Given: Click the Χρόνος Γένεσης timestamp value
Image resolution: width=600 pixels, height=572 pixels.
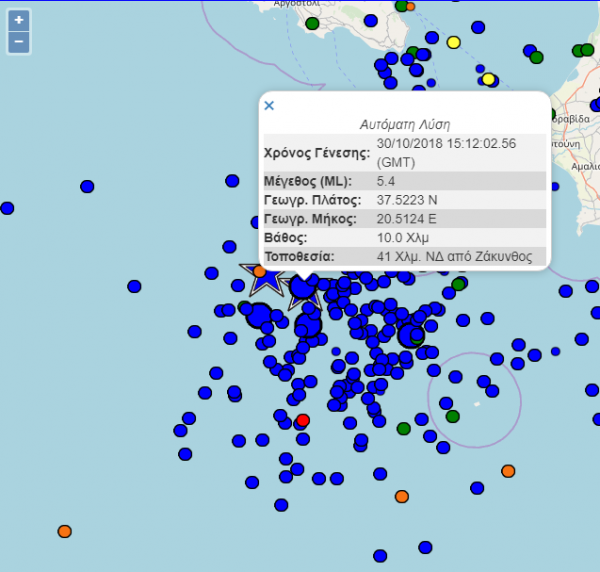Looking at the screenshot, I should click(x=445, y=152).
